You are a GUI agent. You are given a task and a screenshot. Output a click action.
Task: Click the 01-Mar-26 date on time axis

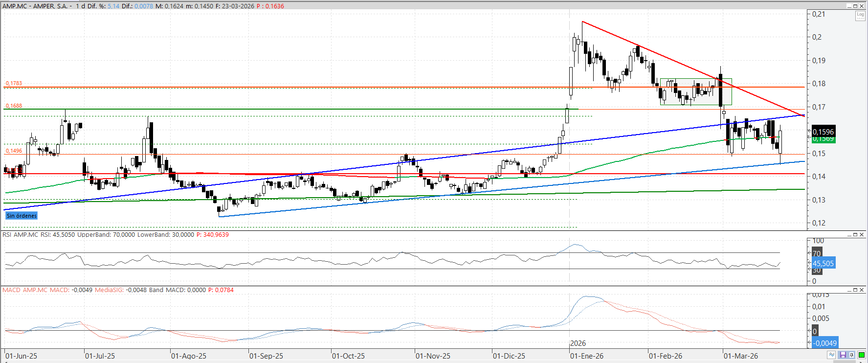[741, 356]
